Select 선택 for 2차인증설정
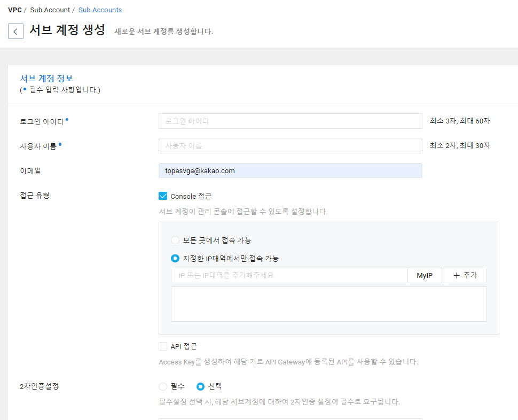This screenshot has height=420, width=518. 201,386
